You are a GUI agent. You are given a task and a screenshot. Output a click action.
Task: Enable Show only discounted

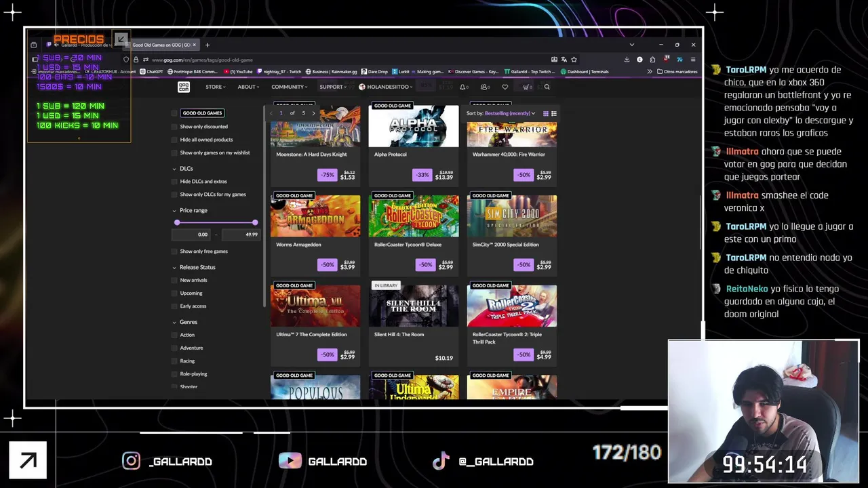(x=174, y=127)
